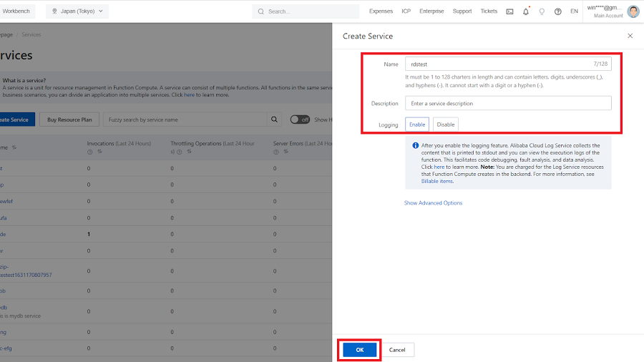Expand Show Advanced Options
644x362 pixels.
pos(433,203)
